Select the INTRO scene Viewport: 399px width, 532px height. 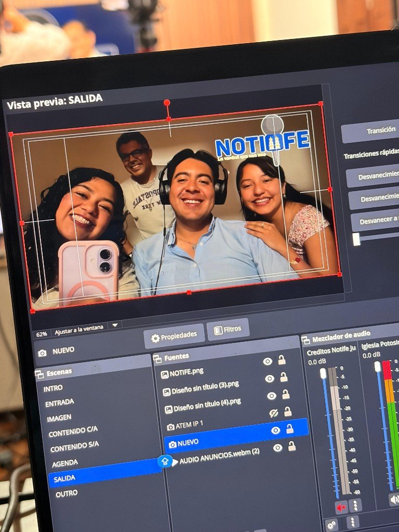tap(53, 389)
